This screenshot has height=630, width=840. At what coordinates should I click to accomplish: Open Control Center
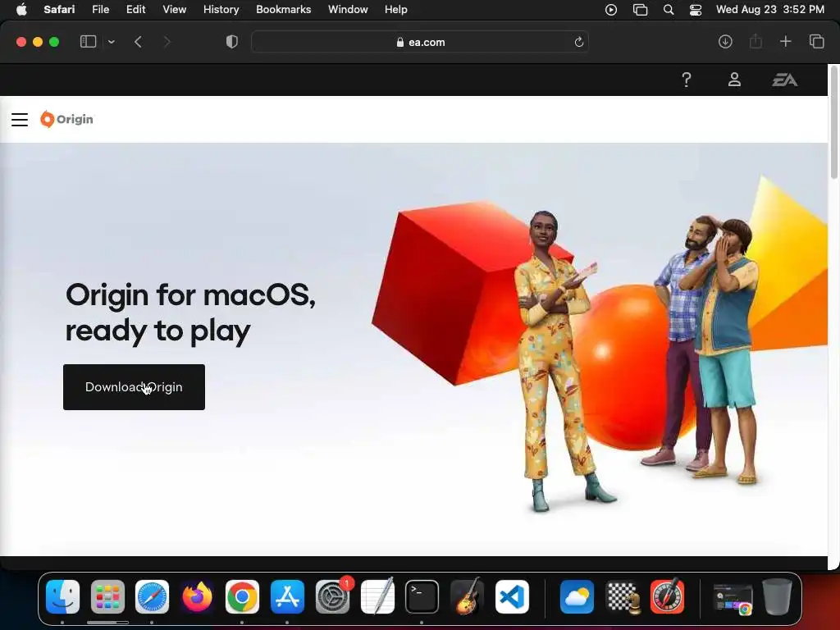(696, 10)
